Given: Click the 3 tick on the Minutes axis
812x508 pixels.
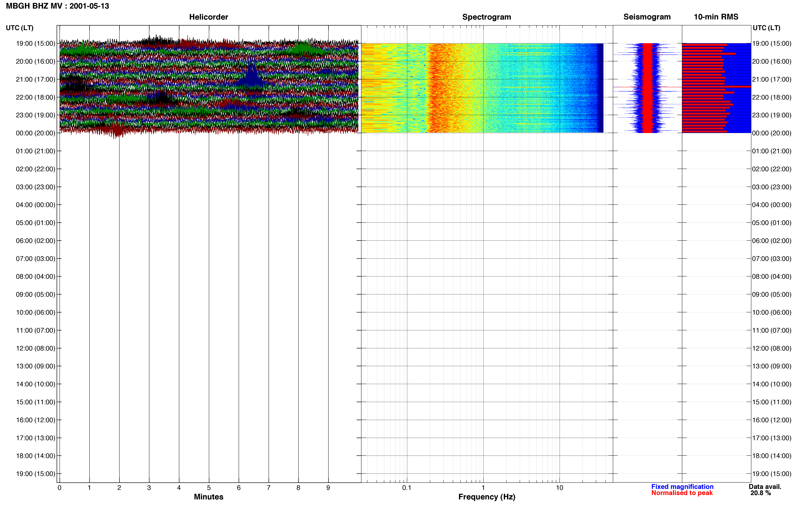Looking at the screenshot, I should [x=149, y=487].
